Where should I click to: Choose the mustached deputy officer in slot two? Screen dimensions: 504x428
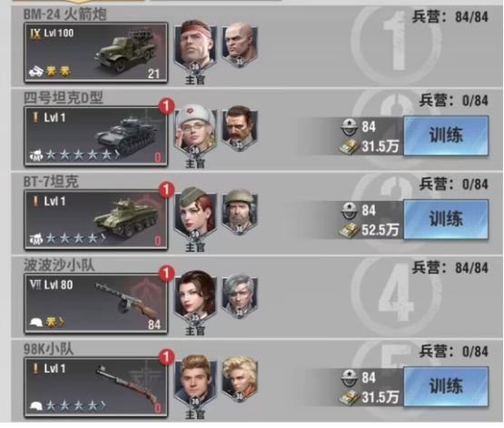(240, 127)
